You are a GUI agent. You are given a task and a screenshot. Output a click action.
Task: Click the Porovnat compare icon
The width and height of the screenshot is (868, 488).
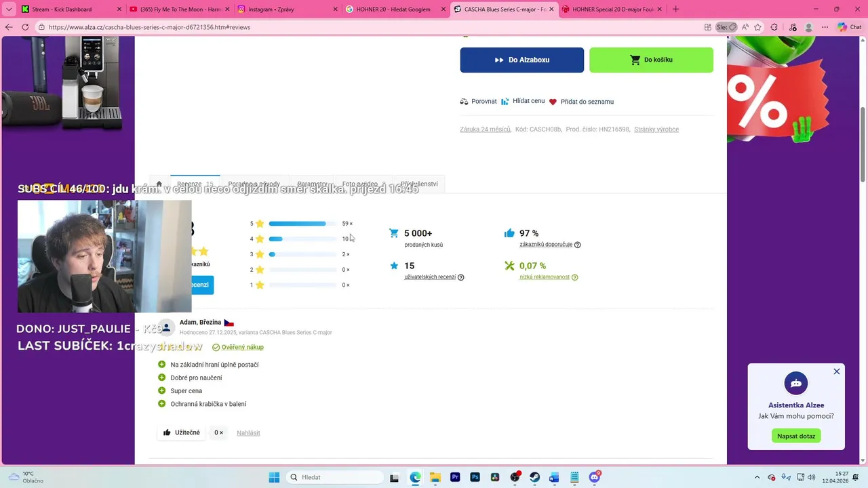click(464, 102)
